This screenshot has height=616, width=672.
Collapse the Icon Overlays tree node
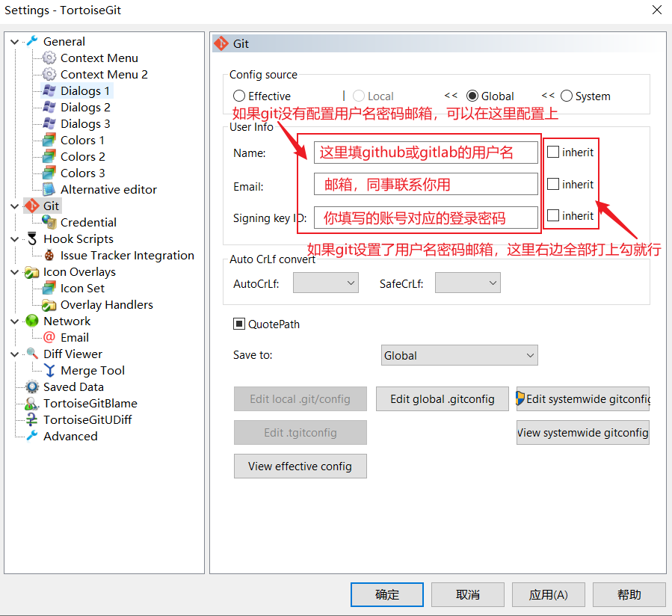click(14, 271)
